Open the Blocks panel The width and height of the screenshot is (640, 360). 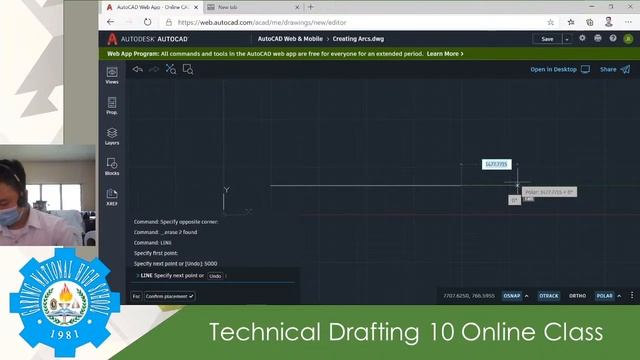(112, 166)
